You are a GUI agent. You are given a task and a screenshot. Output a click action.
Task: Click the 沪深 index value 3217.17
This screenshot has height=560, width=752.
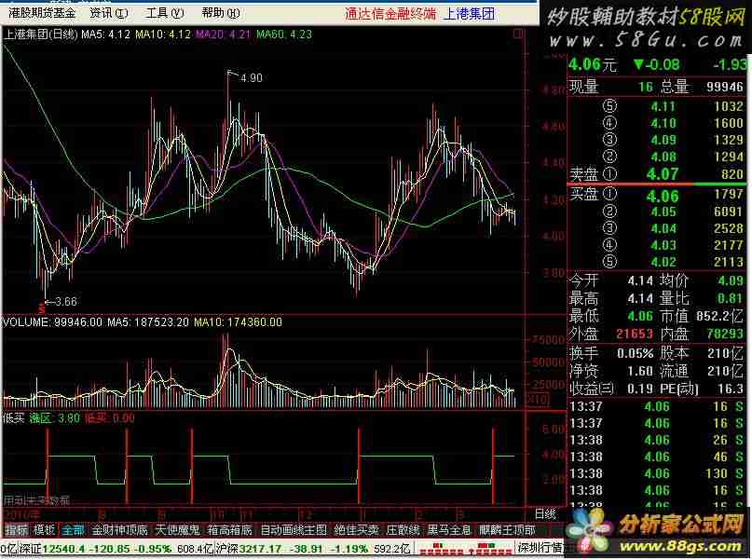(258, 549)
